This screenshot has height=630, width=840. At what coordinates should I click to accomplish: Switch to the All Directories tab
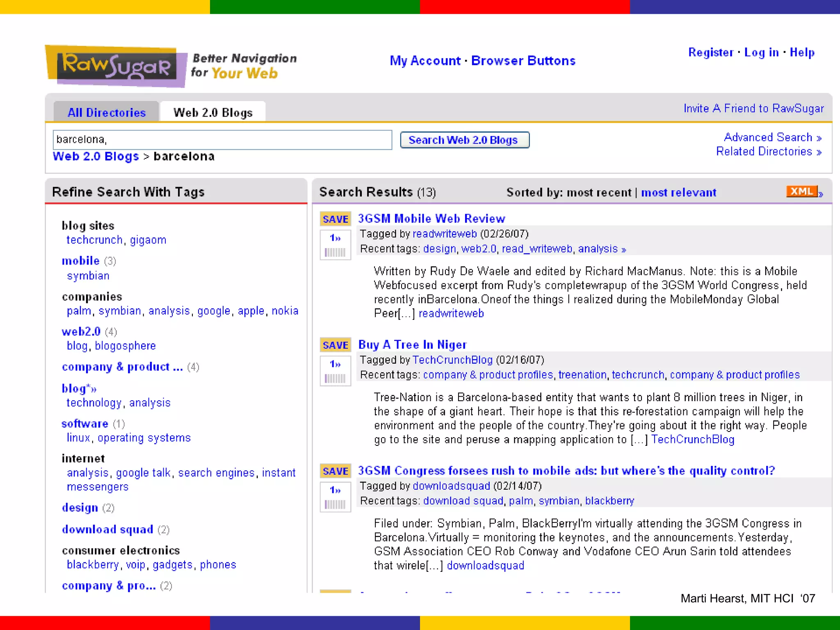point(106,112)
